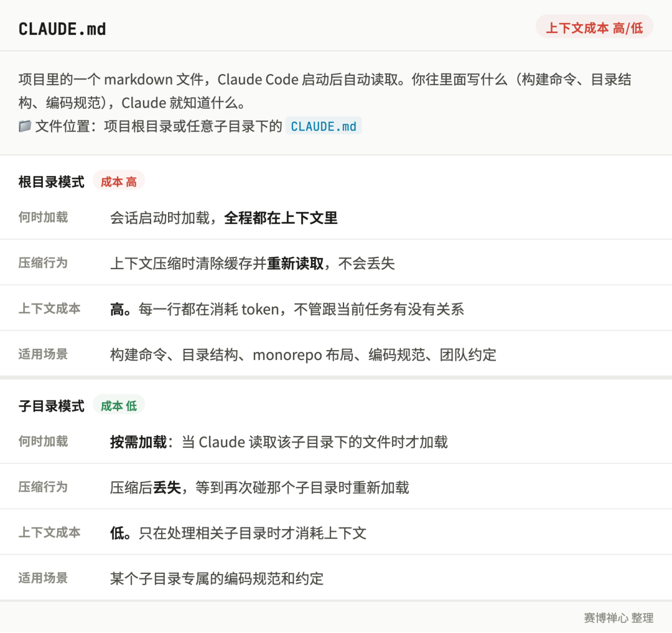Select the blue "CLAUDE.md" inline code chip
Screen dimensions: 672x633
(x=324, y=126)
